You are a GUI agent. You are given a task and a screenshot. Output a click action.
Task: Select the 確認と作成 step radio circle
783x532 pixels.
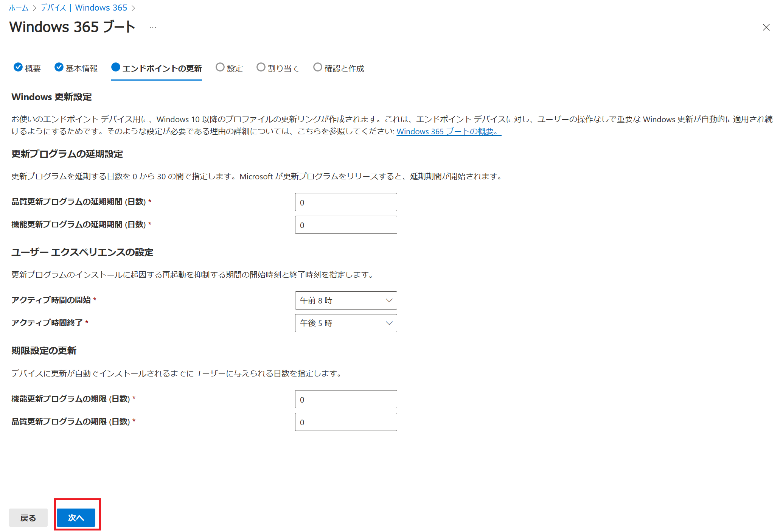click(317, 67)
